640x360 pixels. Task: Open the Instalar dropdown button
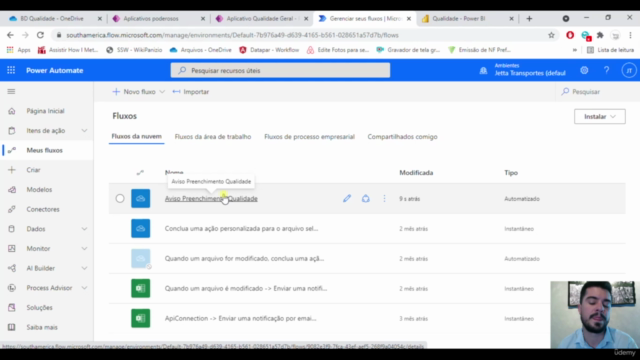(600, 116)
